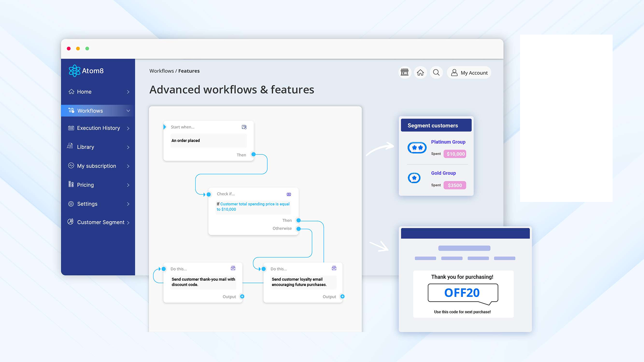Screen dimensions: 644x362
Task: Collapse the Workflows dropdown chevron
Action: 128,110
